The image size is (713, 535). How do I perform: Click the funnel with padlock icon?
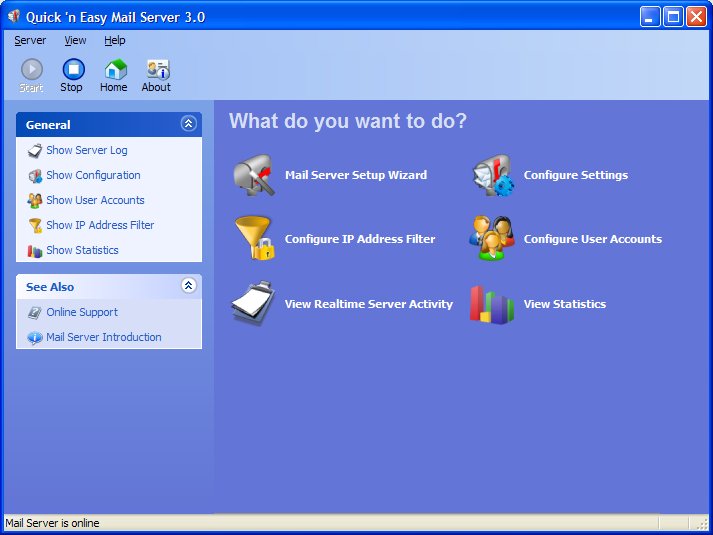tap(254, 238)
